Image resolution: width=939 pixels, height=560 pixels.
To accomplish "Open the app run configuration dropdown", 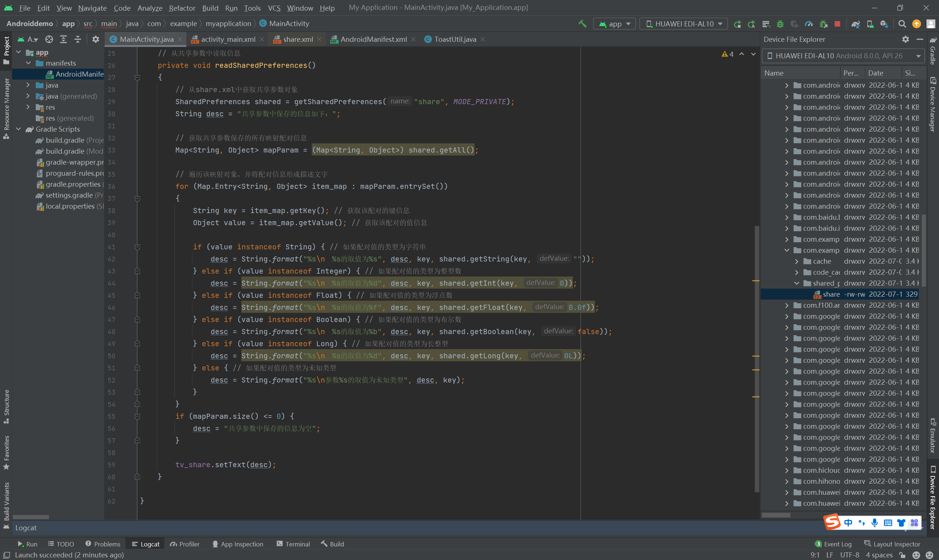I will point(615,24).
